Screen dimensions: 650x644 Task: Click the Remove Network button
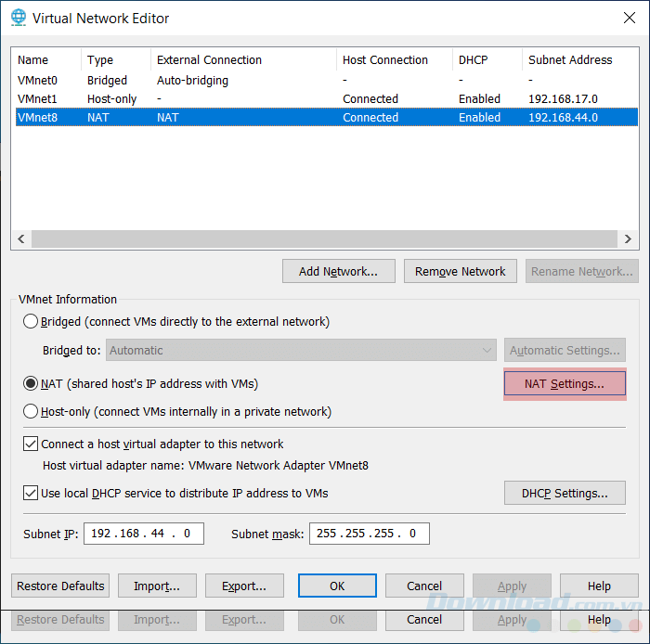[461, 271]
